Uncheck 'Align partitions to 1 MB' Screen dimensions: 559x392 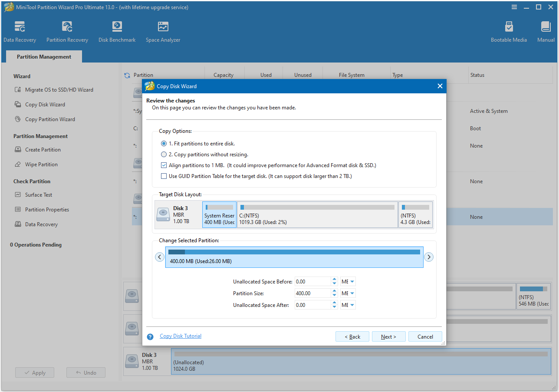164,165
